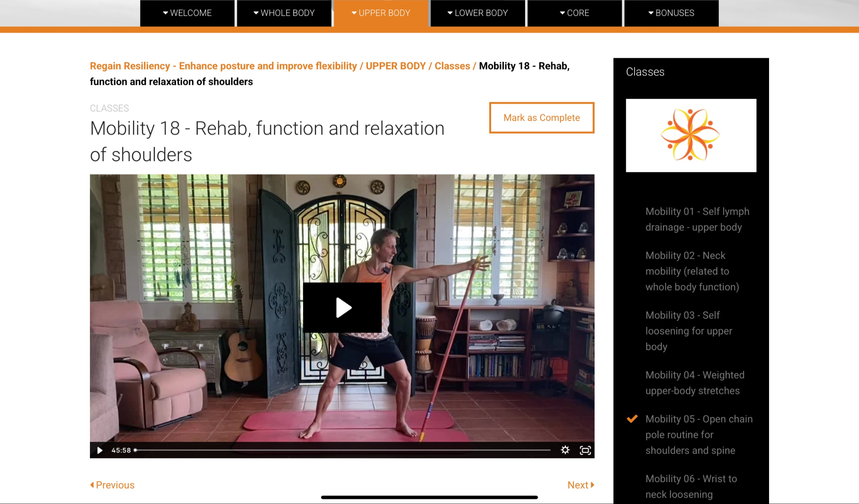
Task: Go to Next lesson
Action: click(x=581, y=485)
